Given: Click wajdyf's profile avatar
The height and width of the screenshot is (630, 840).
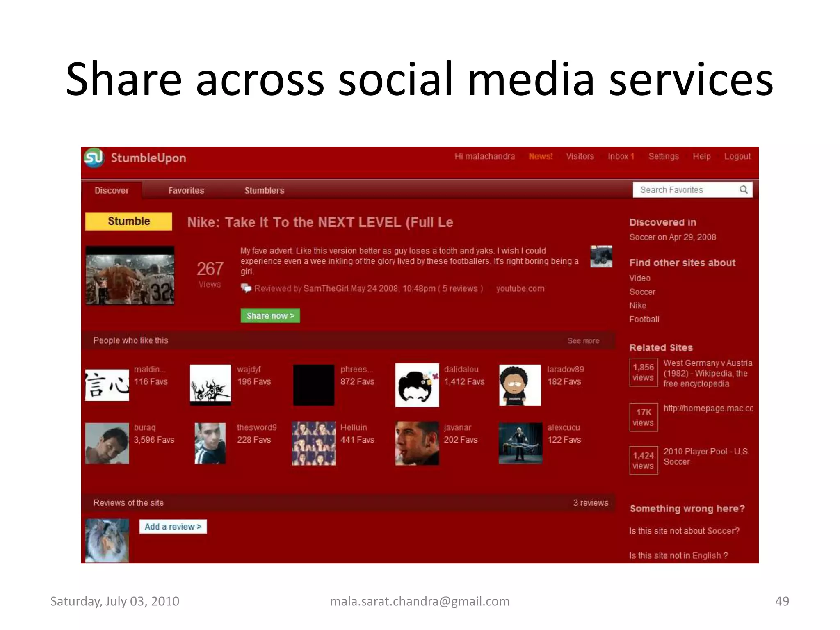Looking at the screenshot, I should pos(210,385).
